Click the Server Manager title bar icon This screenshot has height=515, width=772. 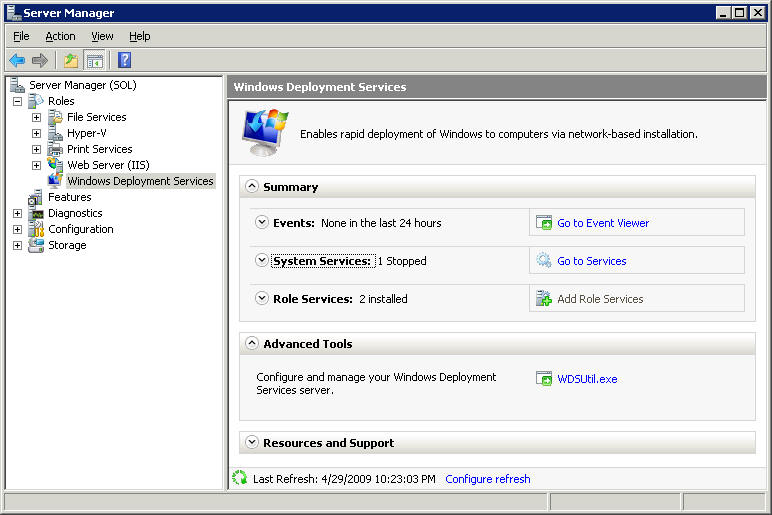(x=13, y=12)
